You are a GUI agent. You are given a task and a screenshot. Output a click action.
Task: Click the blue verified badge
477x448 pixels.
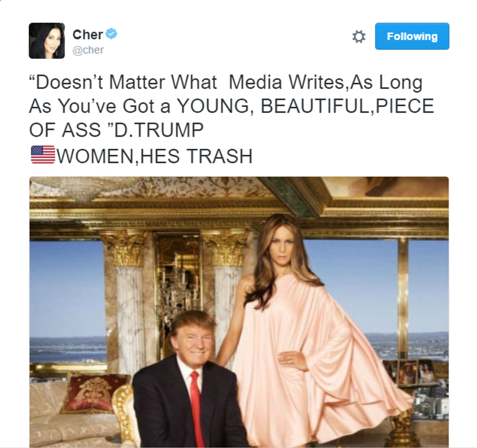[x=111, y=34]
